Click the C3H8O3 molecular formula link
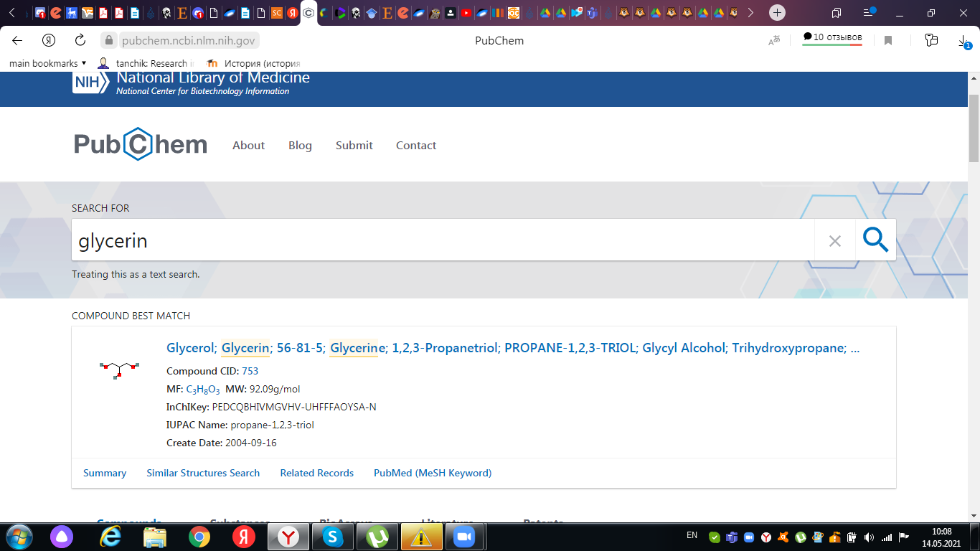980x551 pixels. click(x=203, y=390)
